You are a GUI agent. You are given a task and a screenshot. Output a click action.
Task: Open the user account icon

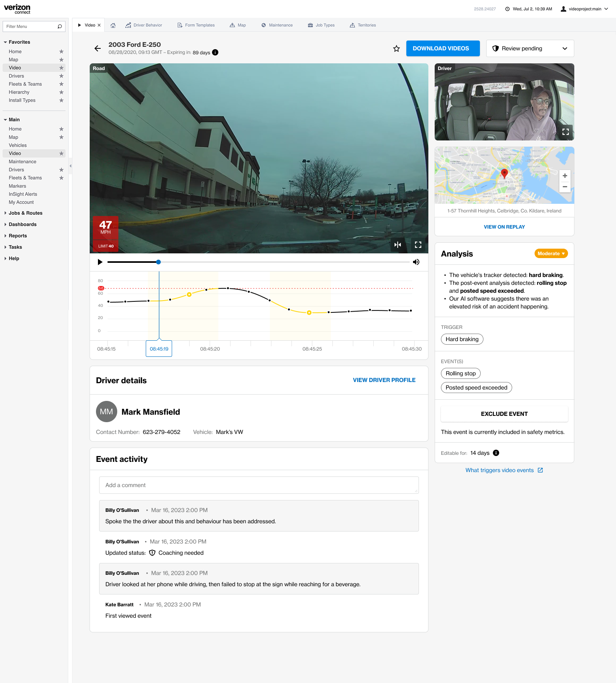[x=563, y=9]
